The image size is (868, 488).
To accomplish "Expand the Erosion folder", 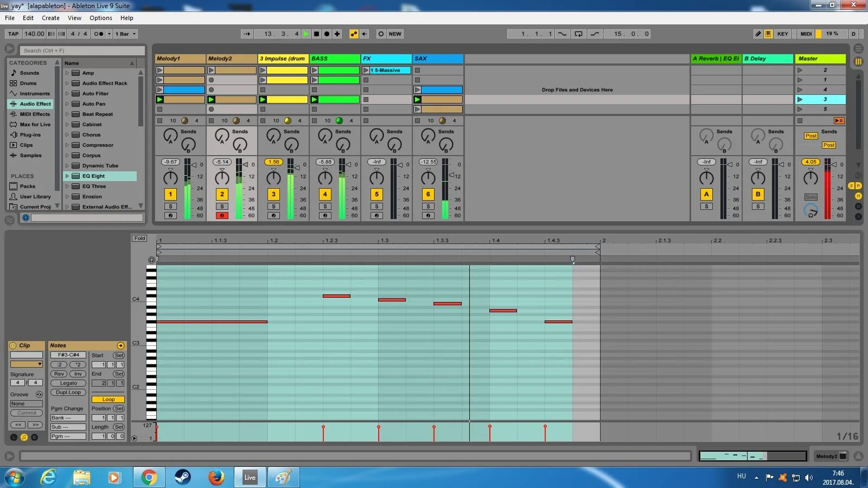I will coord(67,196).
